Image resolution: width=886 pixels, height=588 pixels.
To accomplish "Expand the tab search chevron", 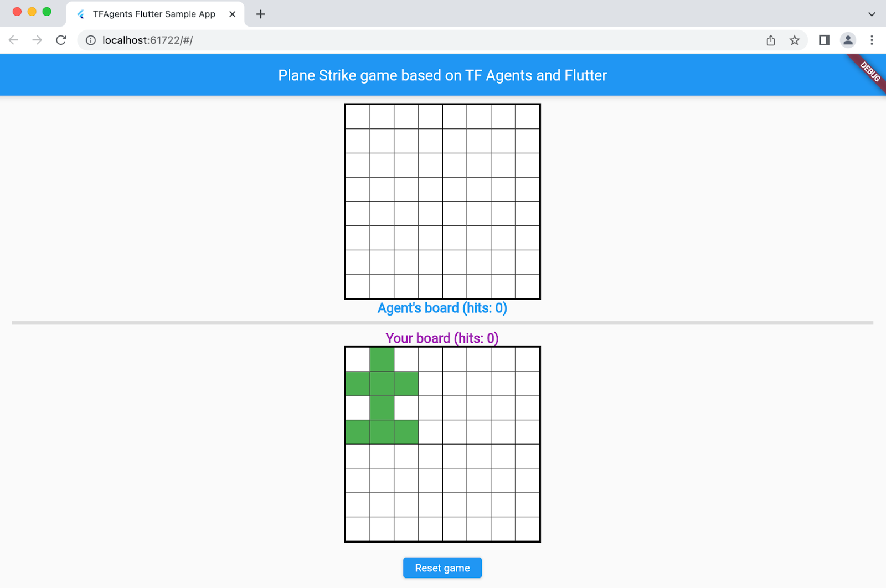I will pos(872,14).
